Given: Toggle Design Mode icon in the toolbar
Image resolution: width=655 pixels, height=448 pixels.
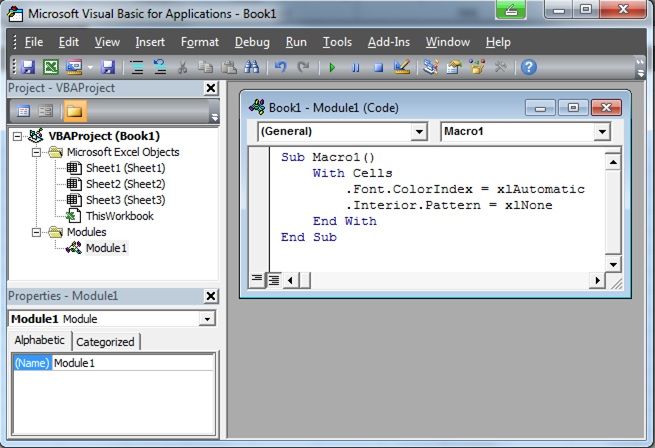Looking at the screenshot, I should pos(402,67).
